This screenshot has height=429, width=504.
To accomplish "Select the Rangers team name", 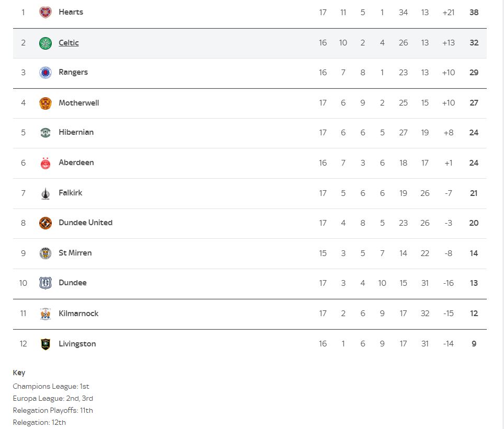I will pyautogui.click(x=73, y=72).
